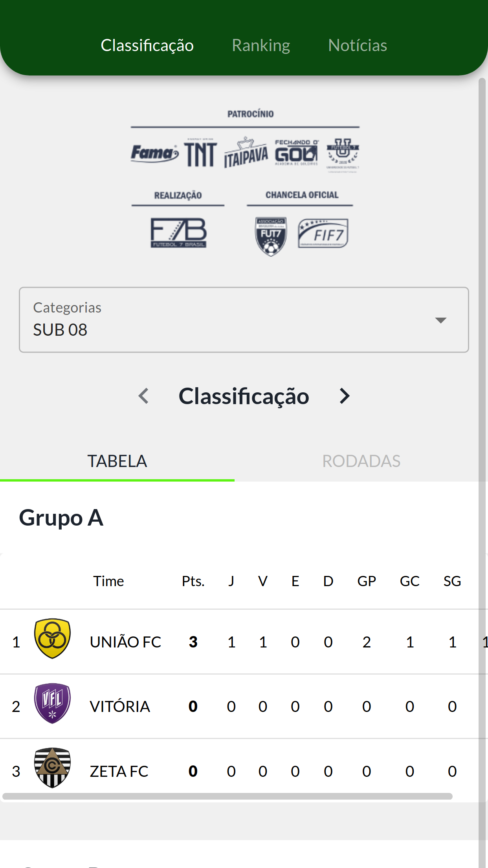Click the Fama sponsor logo
This screenshot has height=868, width=488.
[x=154, y=153]
